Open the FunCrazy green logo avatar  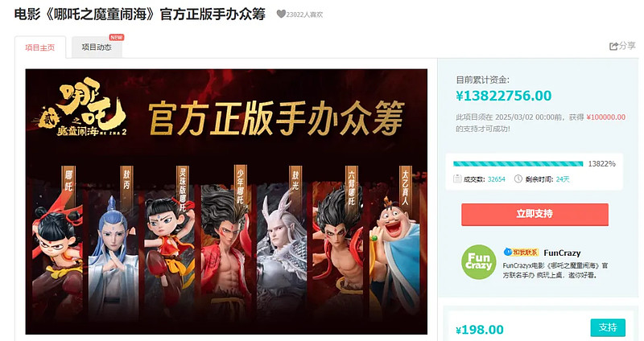point(478,262)
